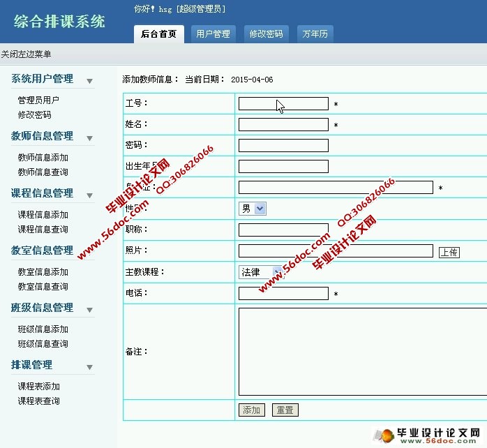Open the 后台首页 tab

click(x=158, y=34)
